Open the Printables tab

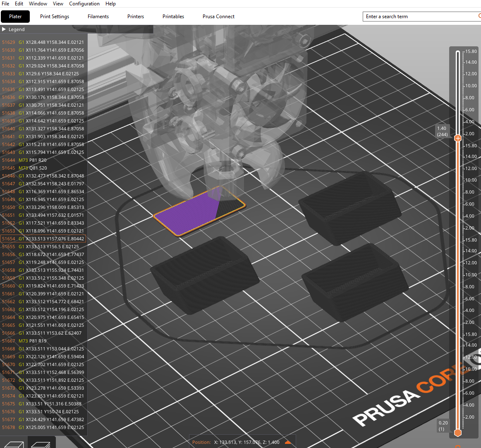173,17
